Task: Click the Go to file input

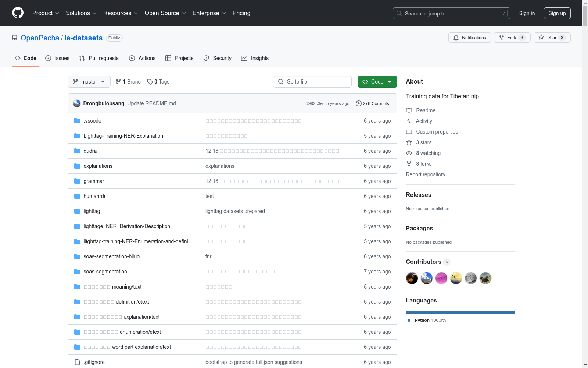Action: coord(312,82)
